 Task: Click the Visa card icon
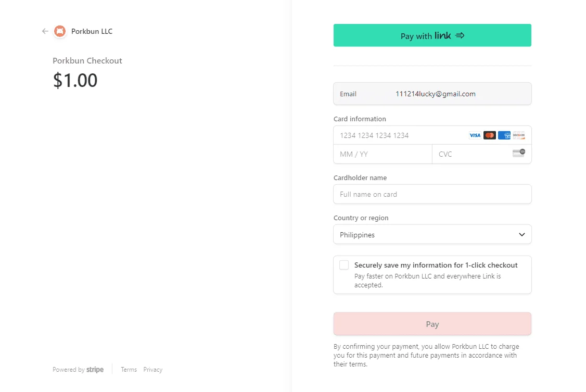(475, 135)
